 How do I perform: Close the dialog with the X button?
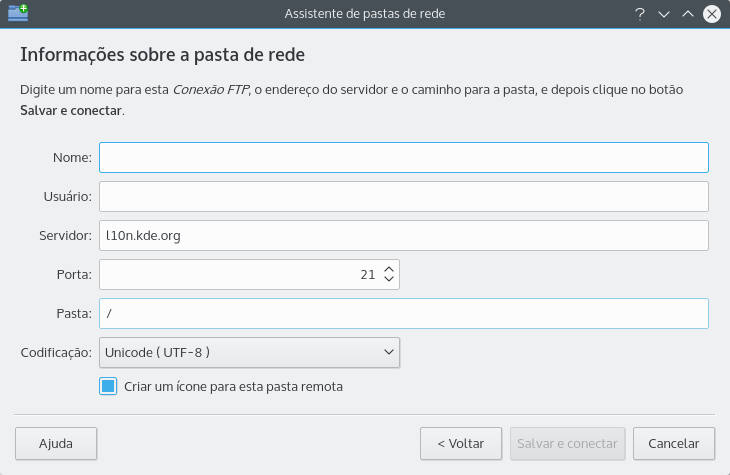tap(712, 14)
